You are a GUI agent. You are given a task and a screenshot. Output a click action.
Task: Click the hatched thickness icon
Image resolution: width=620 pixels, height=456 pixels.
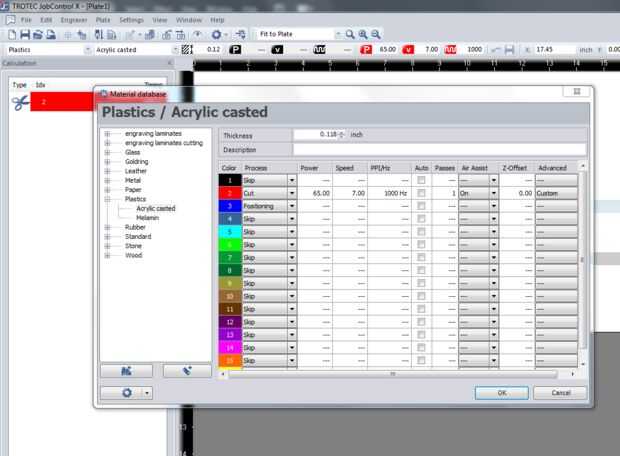point(187,49)
